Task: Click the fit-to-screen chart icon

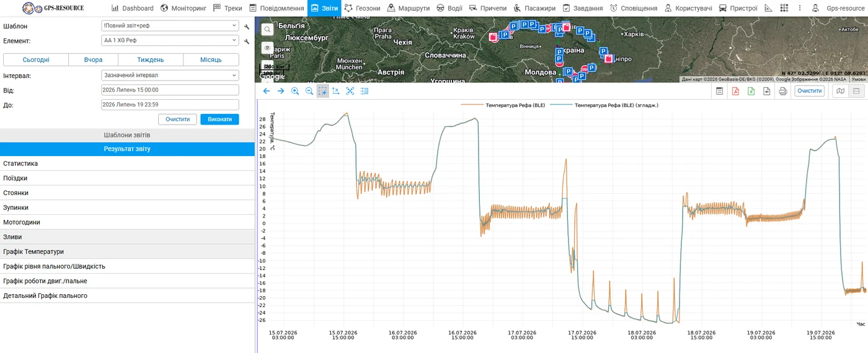Action: pos(350,91)
